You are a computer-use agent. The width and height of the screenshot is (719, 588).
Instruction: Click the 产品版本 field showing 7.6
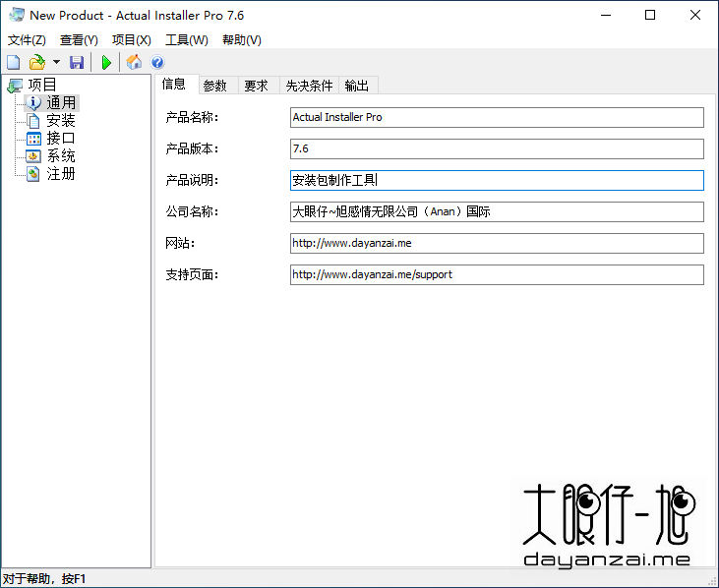click(497, 148)
